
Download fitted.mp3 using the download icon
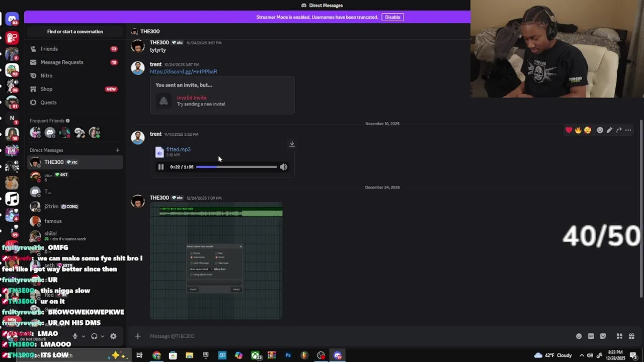tap(292, 144)
